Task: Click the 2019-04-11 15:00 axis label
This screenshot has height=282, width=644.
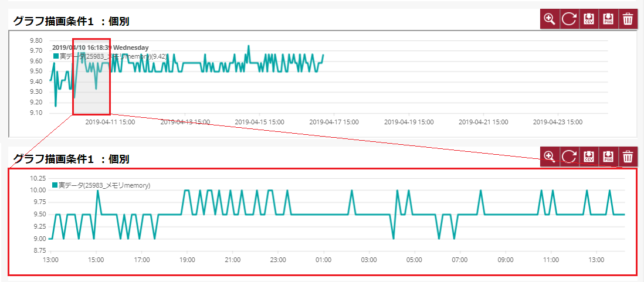Action: [x=110, y=123]
